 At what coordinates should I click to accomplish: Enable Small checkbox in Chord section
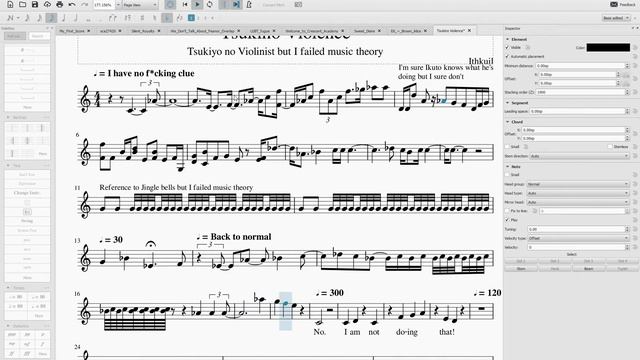[507, 147]
